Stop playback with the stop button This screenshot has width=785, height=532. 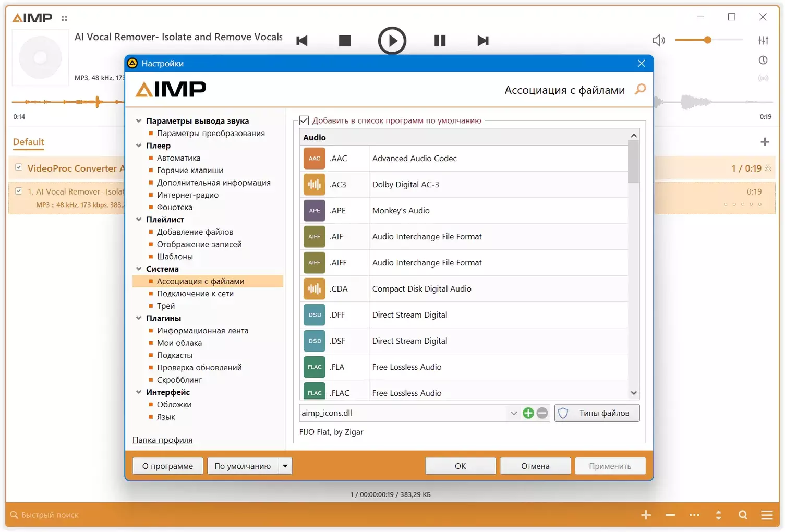(x=345, y=41)
